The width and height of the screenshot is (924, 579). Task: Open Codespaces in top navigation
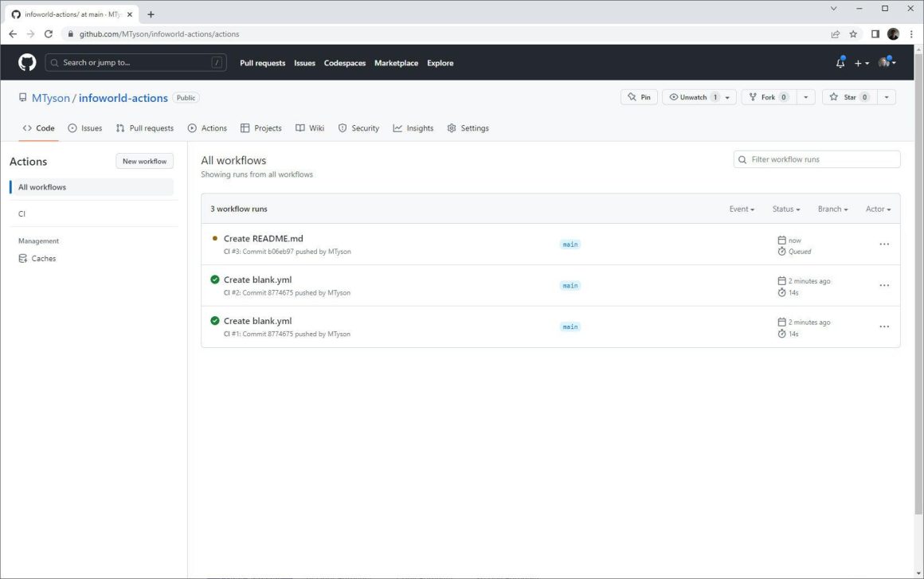345,63
